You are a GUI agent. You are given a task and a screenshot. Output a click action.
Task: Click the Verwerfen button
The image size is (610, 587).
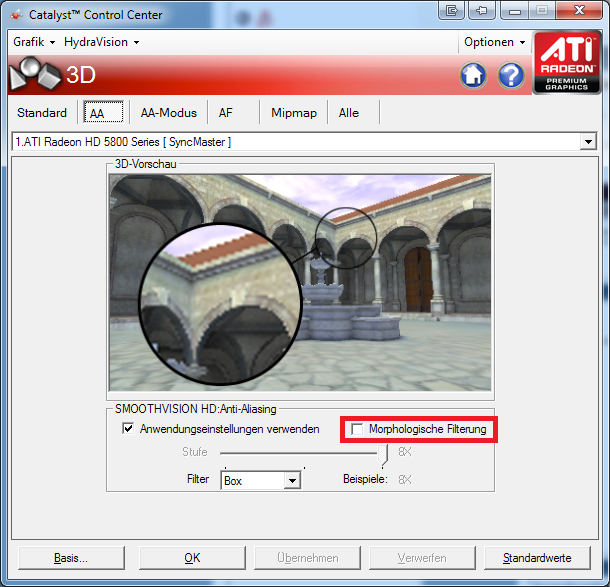click(422, 558)
